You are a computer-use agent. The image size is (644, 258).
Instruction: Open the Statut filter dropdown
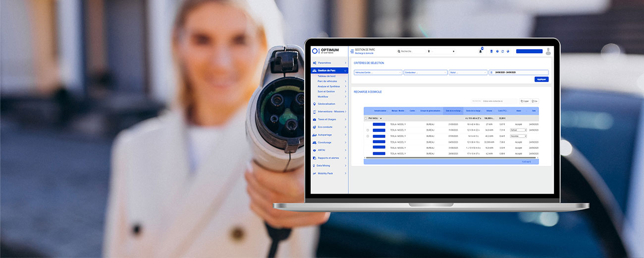[x=468, y=72]
